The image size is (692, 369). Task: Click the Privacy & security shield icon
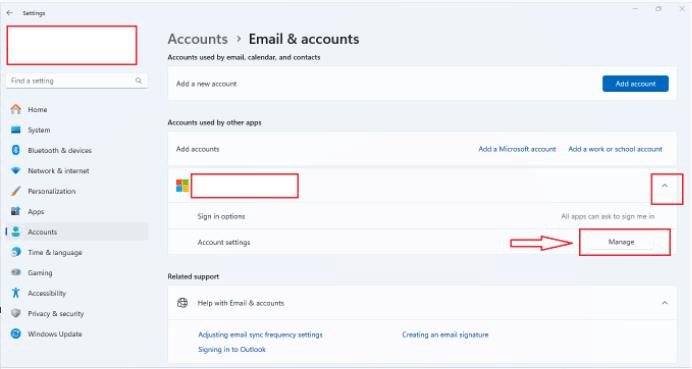coord(16,313)
